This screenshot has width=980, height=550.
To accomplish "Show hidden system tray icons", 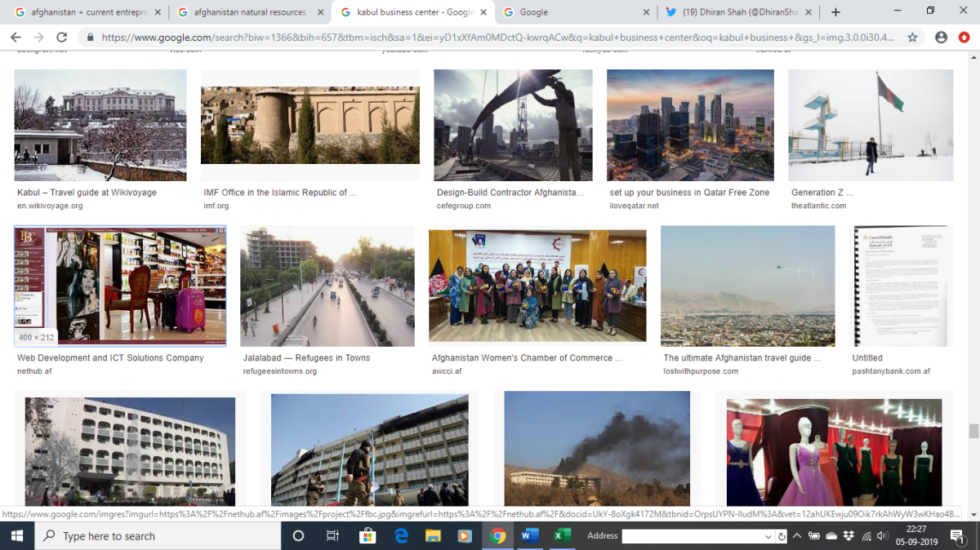I will 798,536.
